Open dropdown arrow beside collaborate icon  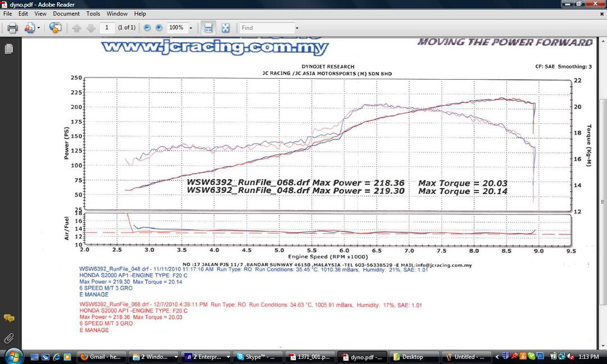(38, 28)
